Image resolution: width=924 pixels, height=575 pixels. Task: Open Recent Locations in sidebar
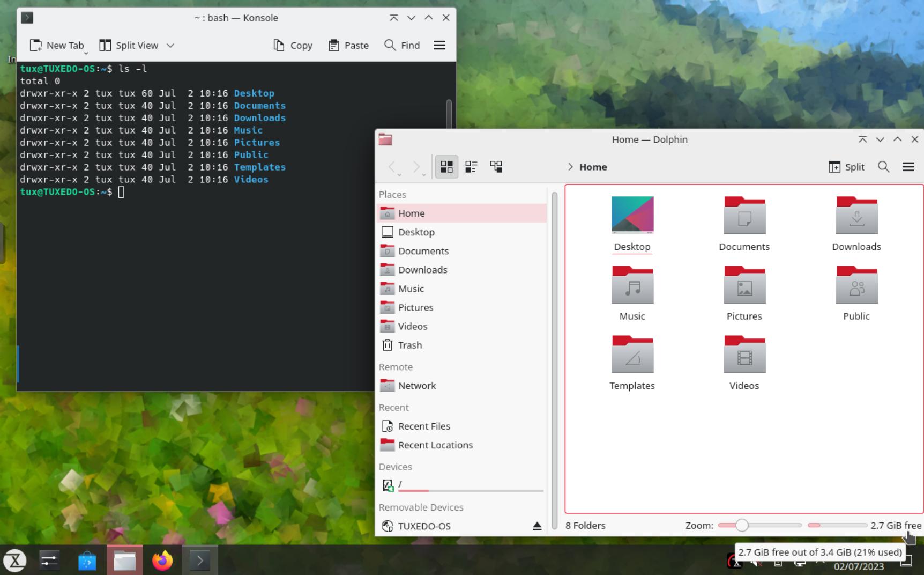click(x=461, y=445)
